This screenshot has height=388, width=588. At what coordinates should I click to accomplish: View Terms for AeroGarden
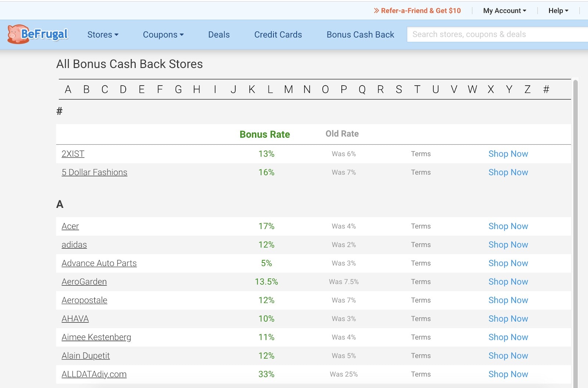[x=421, y=282]
